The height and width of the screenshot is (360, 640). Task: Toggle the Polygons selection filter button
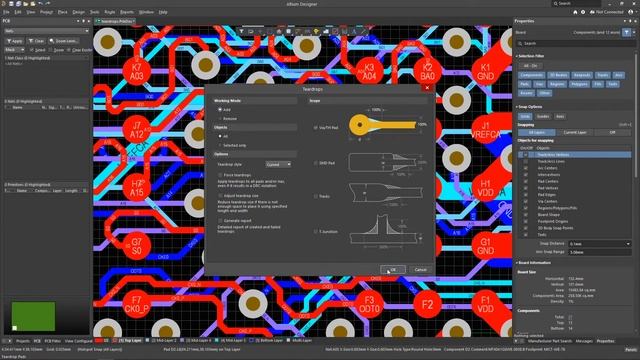point(579,84)
